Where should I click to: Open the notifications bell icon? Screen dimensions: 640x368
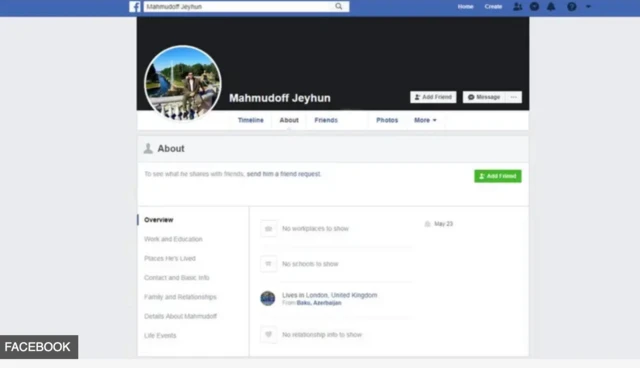[x=551, y=7]
